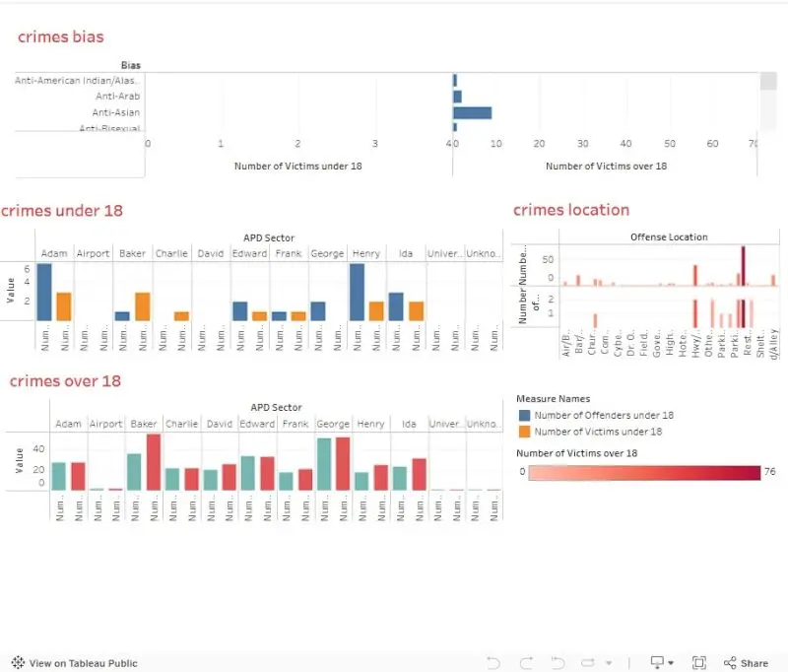Select the Charlie sector header in crimes under 18

point(171,253)
